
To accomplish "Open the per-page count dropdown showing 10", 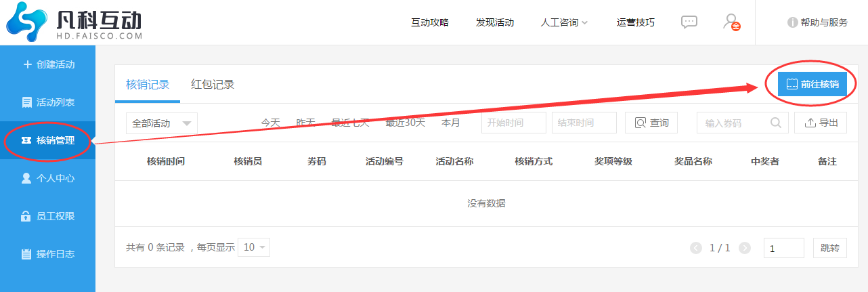I will tap(255, 247).
